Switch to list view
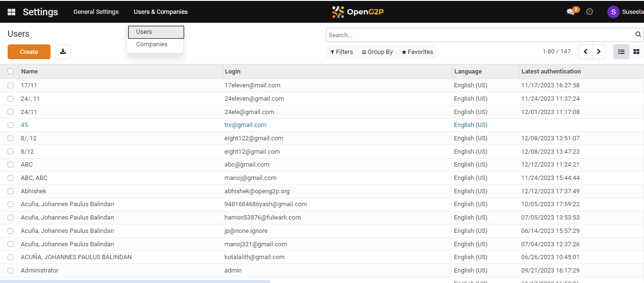 coord(621,52)
